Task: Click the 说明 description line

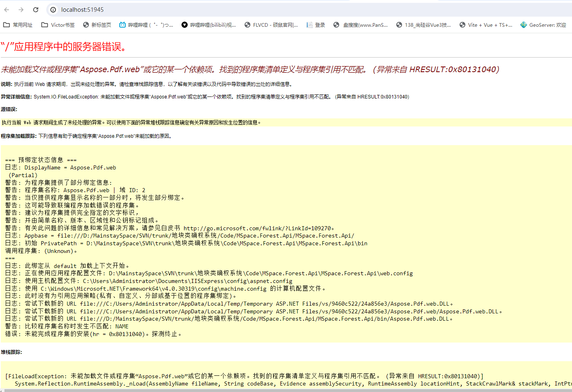Action: 147,84
